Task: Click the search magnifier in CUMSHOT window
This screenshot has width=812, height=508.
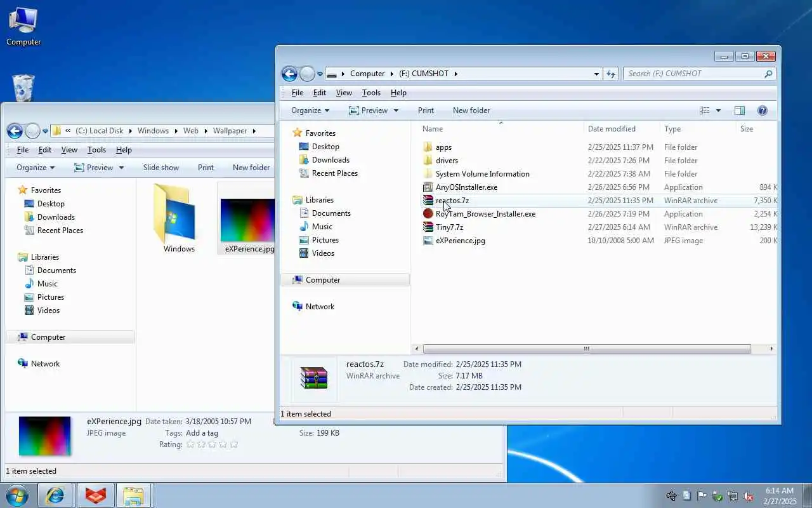Action: tap(768, 74)
